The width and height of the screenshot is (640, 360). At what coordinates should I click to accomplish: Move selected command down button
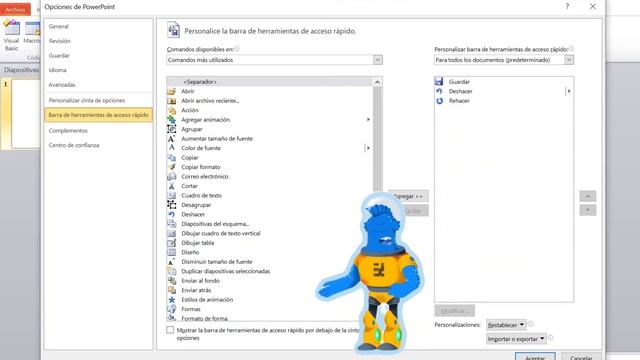(588, 210)
